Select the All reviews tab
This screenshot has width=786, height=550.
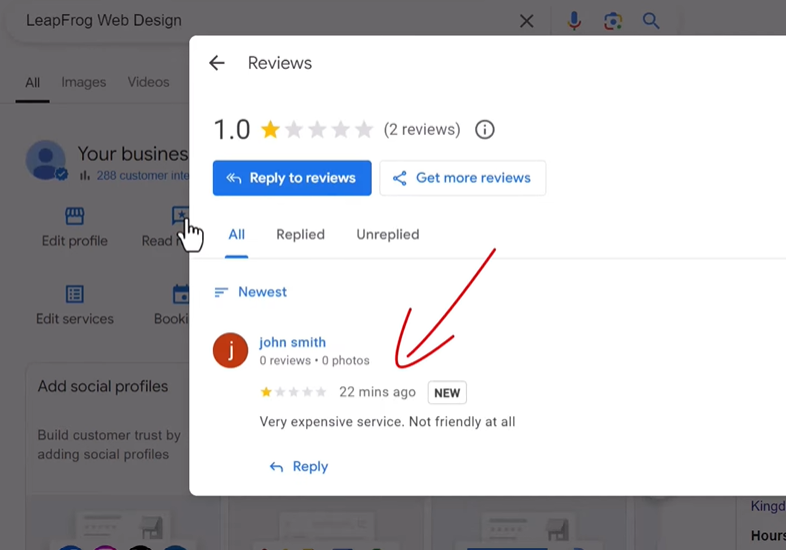click(236, 234)
